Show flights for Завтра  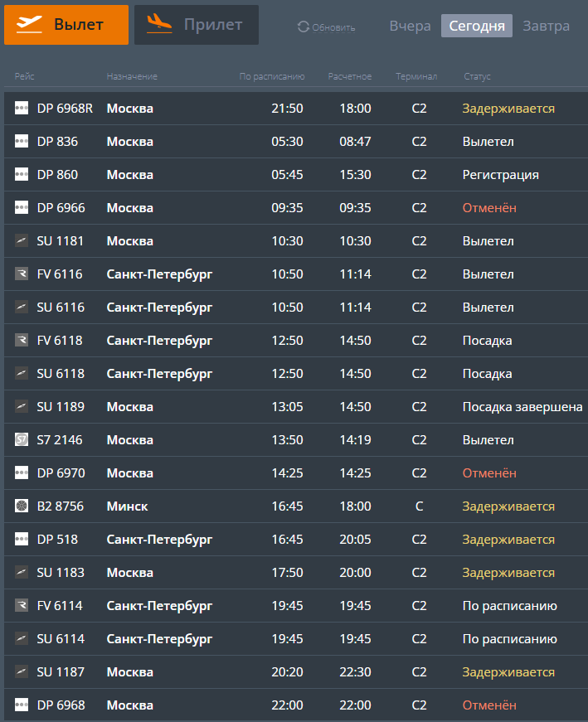546,26
